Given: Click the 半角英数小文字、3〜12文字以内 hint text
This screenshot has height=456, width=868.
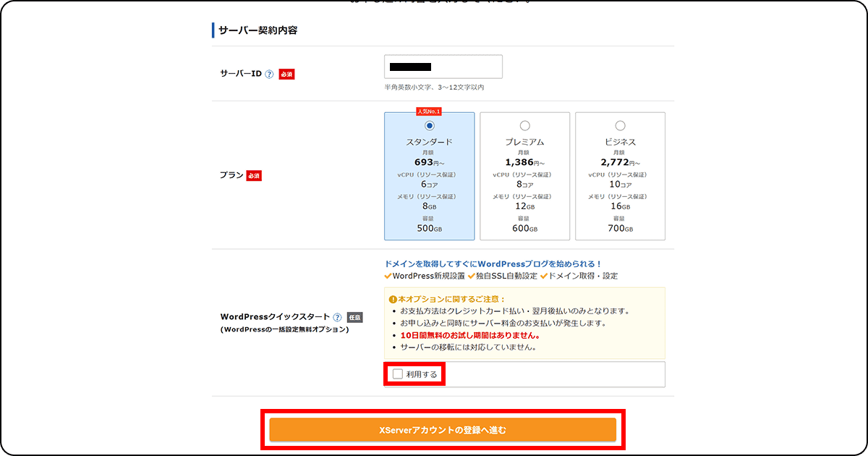Looking at the screenshot, I should 434,87.
